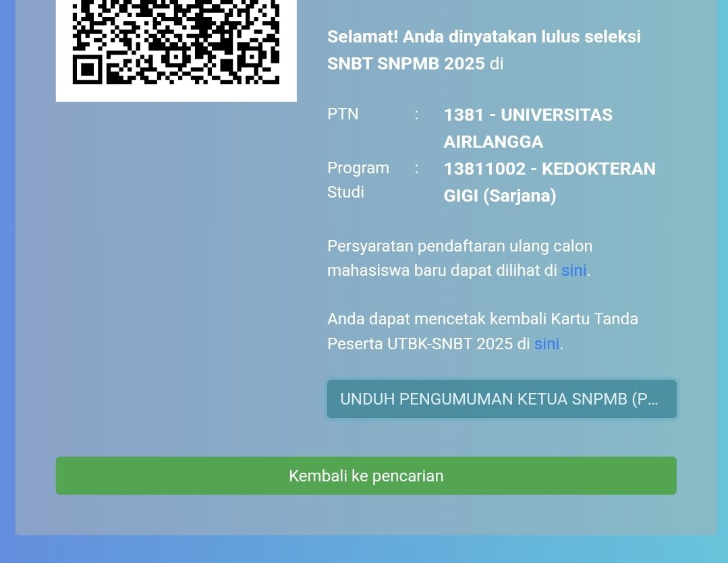
Task: Select text '1381 - UNIVERSITAS AIRLANGGA'
Action: pyautogui.click(x=528, y=128)
